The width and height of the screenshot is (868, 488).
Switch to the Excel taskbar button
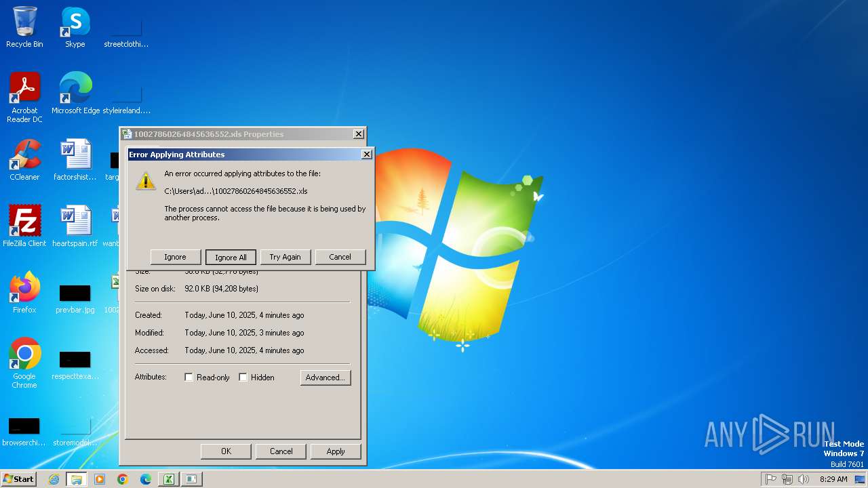(x=169, y=479)
